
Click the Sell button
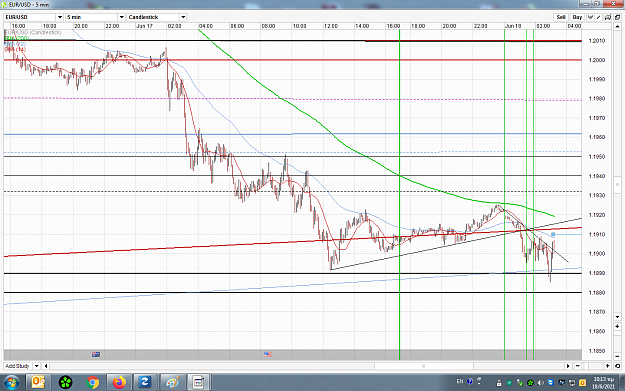click(x=561, y=17)
